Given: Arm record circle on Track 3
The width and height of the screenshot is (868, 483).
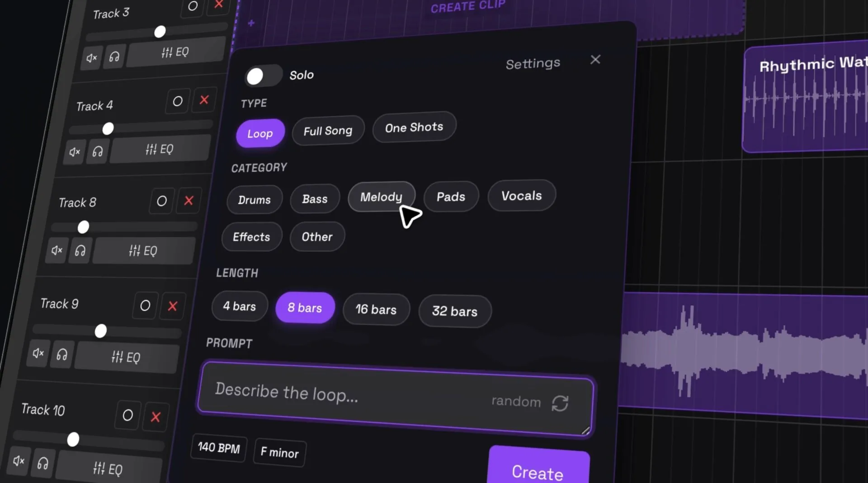Looking at the screenshot, I should [193, 6].
